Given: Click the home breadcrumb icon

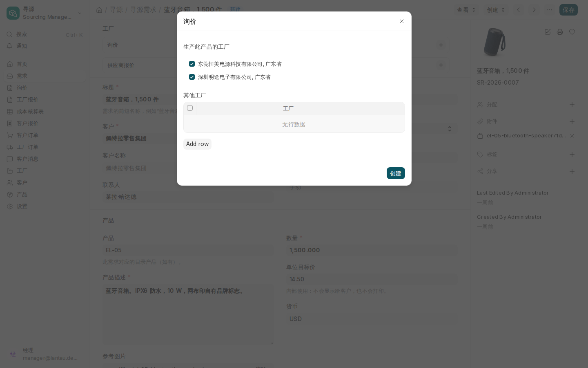Looking at the screenshot, I should pos(99,10).
